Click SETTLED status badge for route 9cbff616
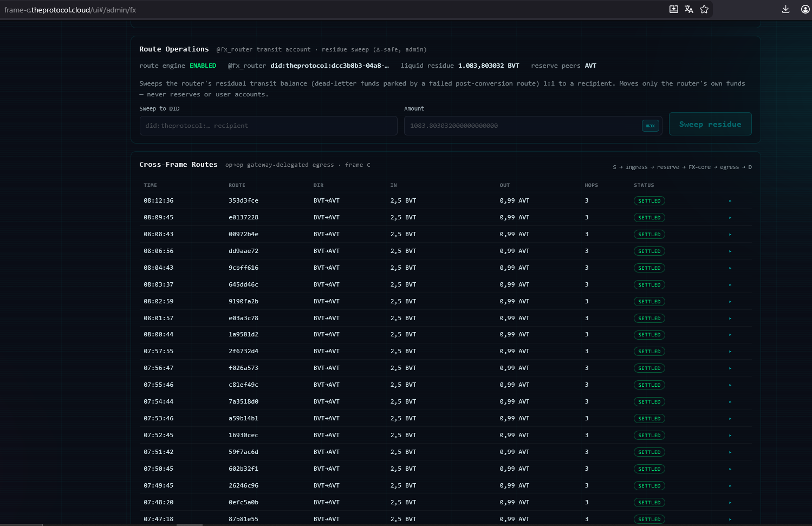 click(649, 268)
